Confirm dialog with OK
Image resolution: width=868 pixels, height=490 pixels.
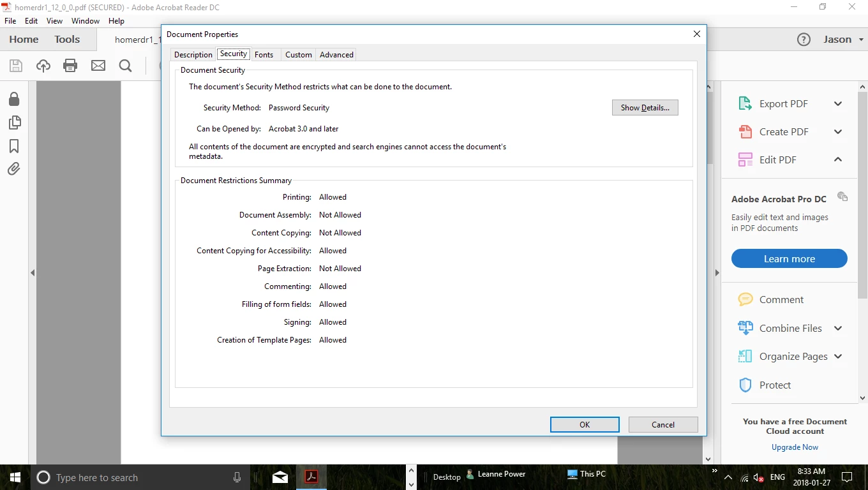pos(585,425)
